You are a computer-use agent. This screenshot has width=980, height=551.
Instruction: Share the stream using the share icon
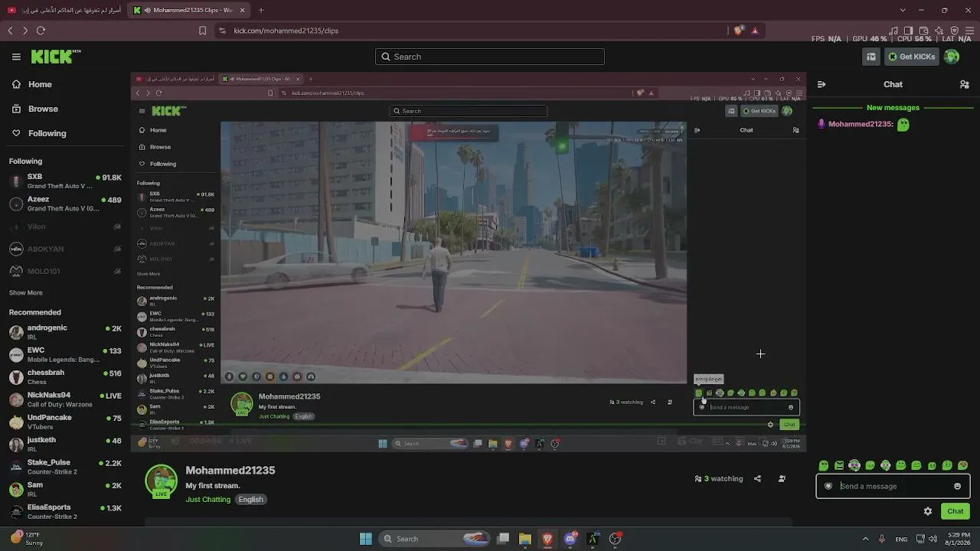pyautogui.click(x=757, y=479)
